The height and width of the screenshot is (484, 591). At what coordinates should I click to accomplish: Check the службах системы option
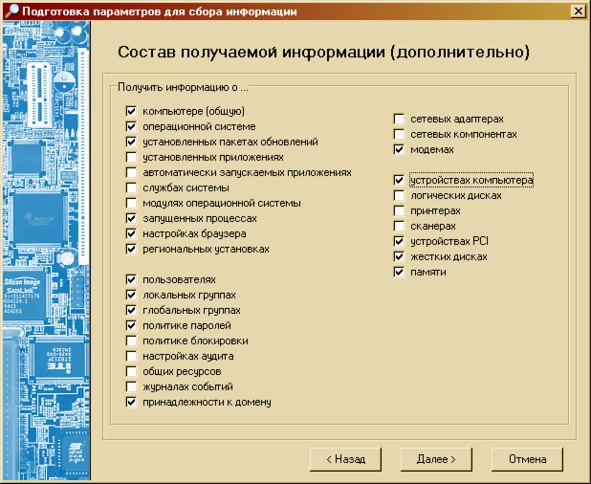click(131, 188)
